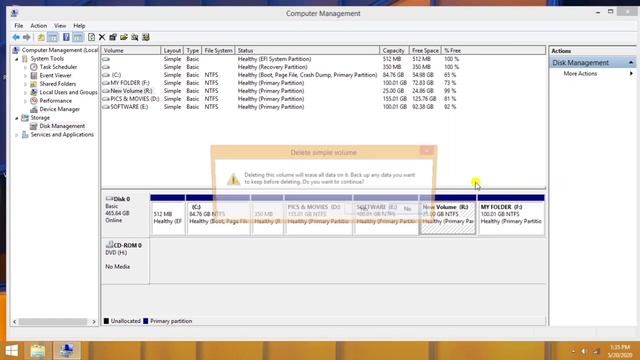Select the (C:) partition block on Disk 0

coord(218,215)
